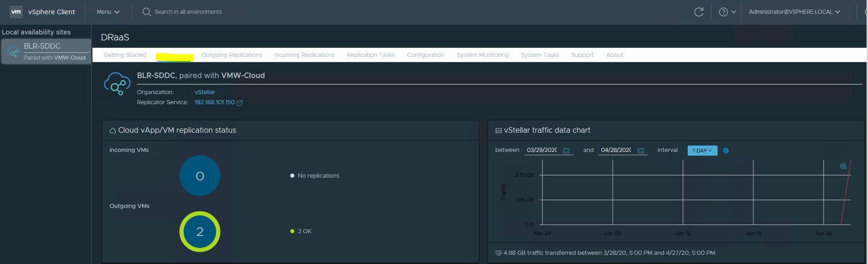Click the external link icon beside 192.168.101.150
The width and height of the screenshot is (868, 264).
pos(240,103)
